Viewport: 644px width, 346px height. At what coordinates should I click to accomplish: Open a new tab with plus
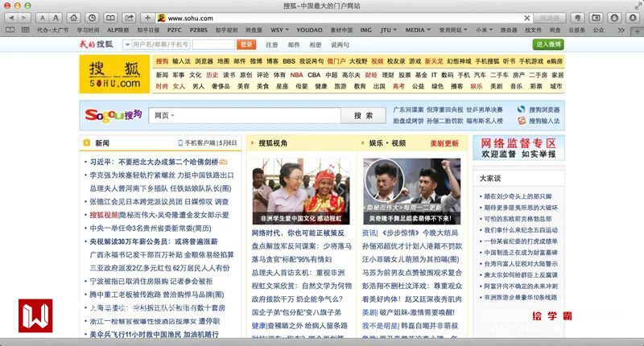point(638,31)
